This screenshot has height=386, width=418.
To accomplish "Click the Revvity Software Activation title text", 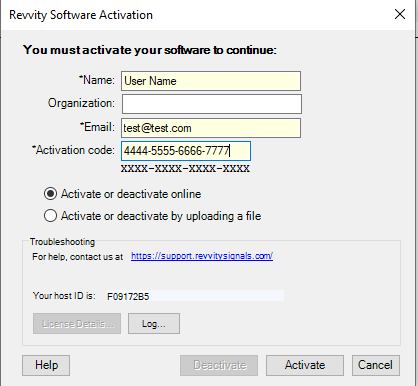I will (x=81, y=15).
